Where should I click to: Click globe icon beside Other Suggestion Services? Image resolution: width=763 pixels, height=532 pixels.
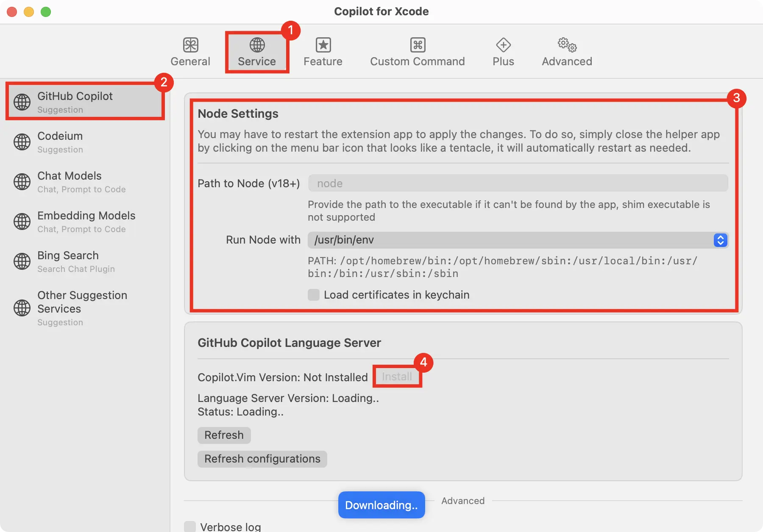click(22, 308)
